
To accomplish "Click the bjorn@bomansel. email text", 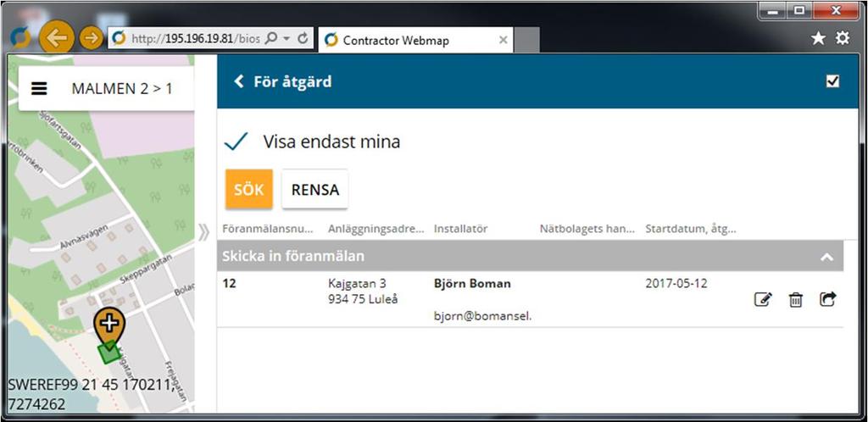I will pyautogui.click(x=482, y=316).
